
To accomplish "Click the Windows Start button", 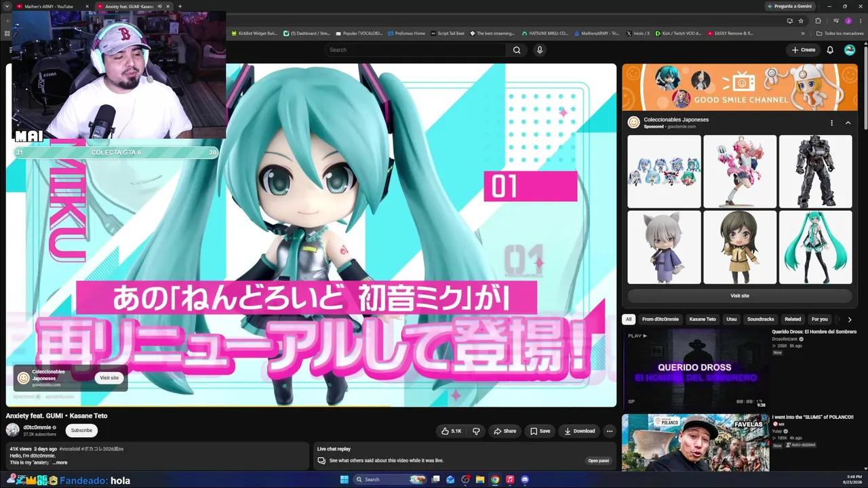I will coord(344,479).
